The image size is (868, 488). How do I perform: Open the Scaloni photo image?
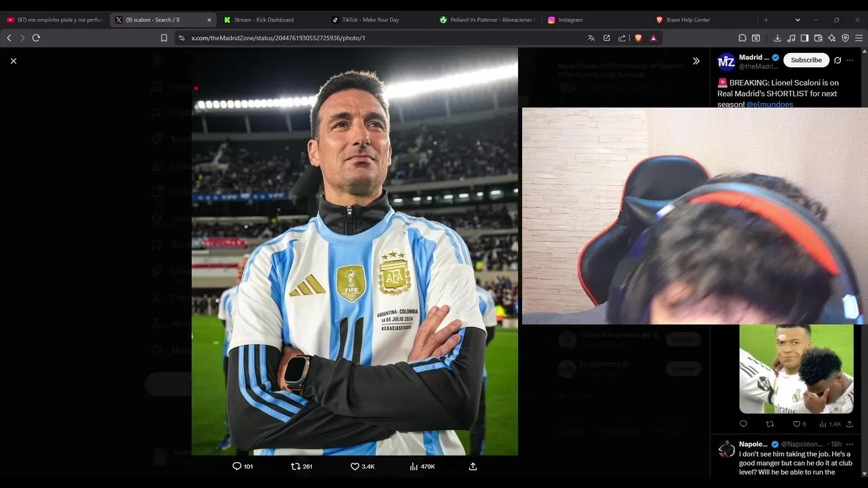click(355, 251)
